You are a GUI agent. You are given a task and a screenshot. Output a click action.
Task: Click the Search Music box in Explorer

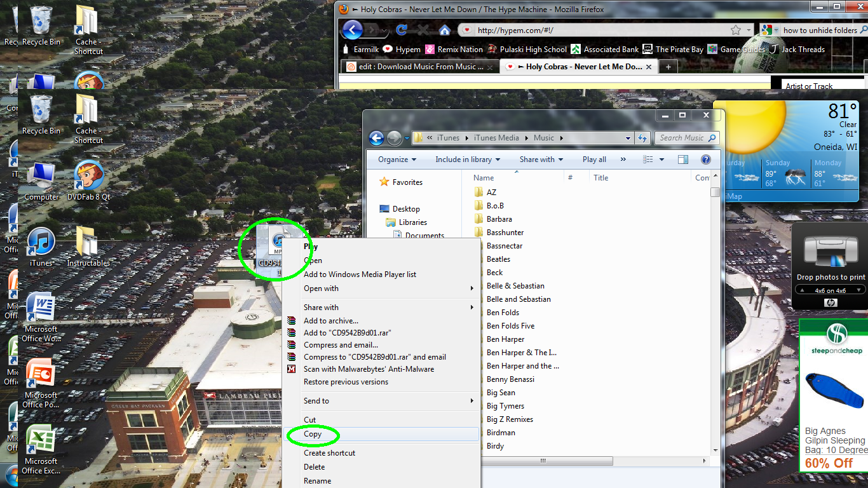(x=688, y=138)
